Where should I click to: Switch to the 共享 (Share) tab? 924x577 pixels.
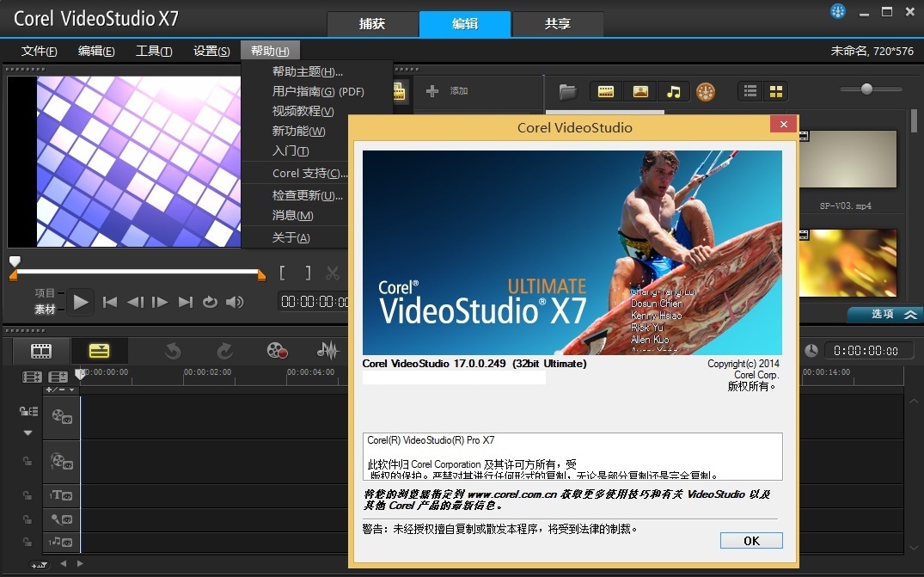[x=558, y=24]
